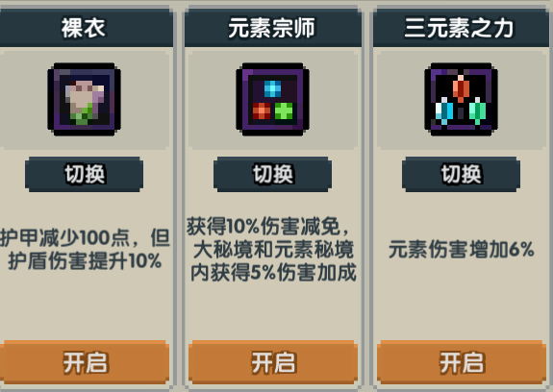Enable 裸衣 with the 开启 button
Viewport: 553px width, 392px height.
[x=84, y=362]
